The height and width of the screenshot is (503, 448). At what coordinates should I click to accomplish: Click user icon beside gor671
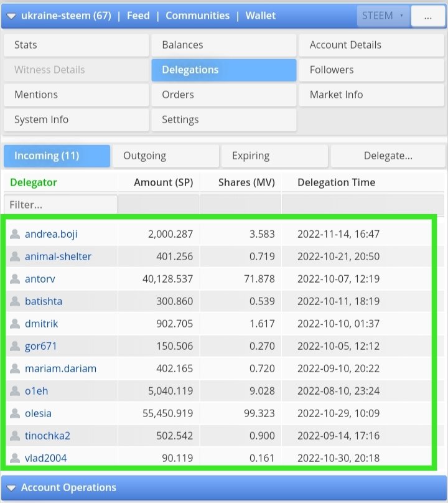coord(15,347)
